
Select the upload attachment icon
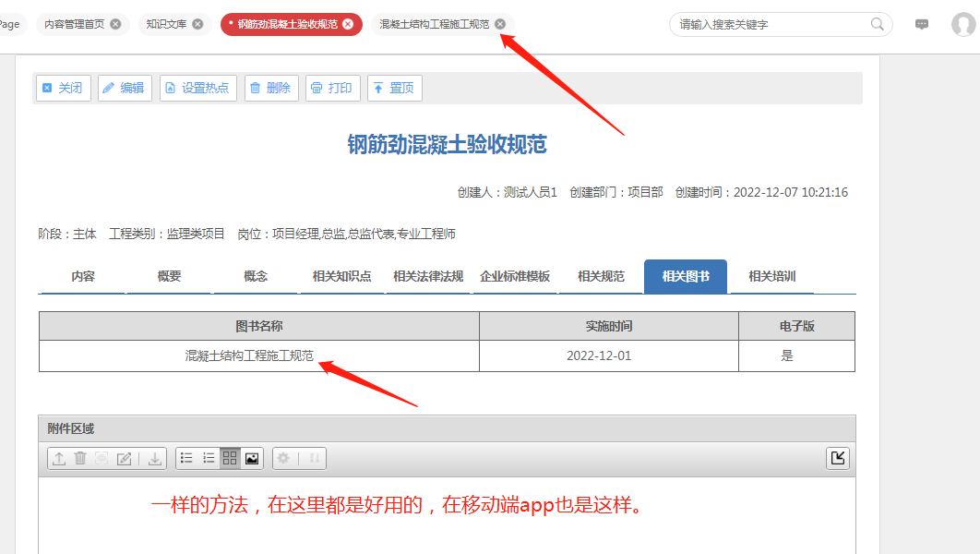click(59, 457)
